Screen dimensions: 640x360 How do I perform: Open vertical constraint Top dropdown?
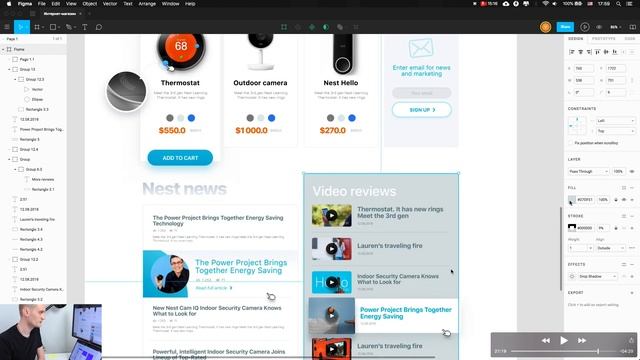615,131
